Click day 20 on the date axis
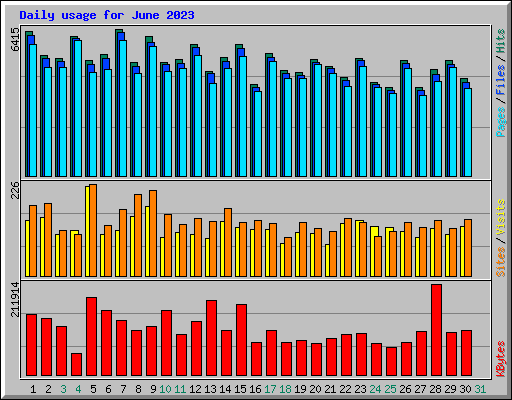The image size is (512, 400). click(315, 389)
